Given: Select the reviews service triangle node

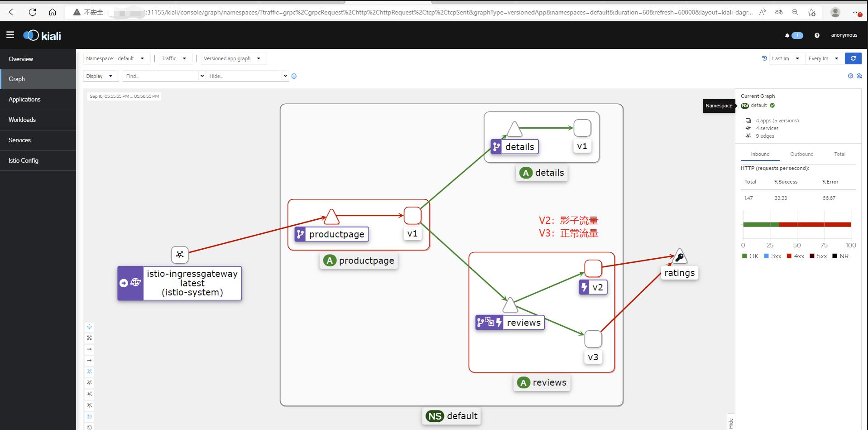Looking at the screenshot, I should point(510,305).
